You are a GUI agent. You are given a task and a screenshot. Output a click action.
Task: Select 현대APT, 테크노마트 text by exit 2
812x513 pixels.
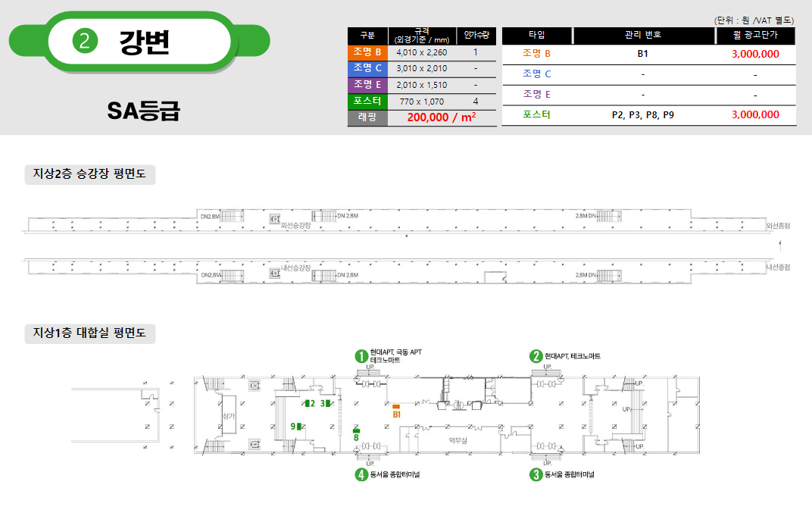572,356
